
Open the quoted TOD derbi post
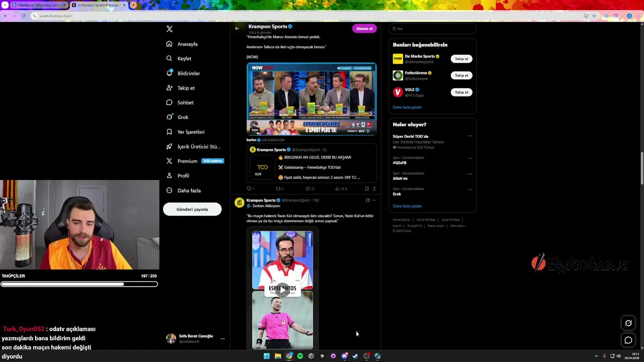(x=311, y=163)
